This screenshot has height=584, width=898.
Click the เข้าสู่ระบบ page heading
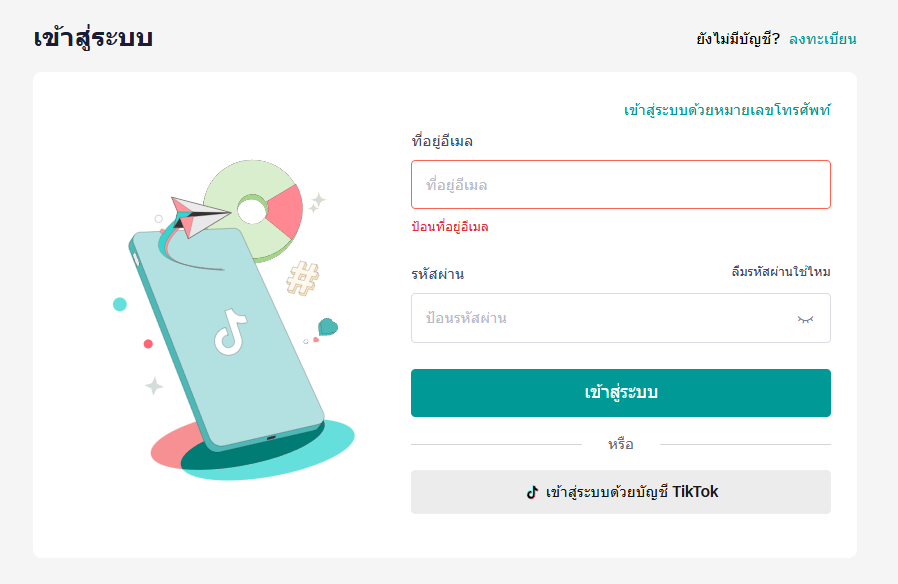click(93, 39)
